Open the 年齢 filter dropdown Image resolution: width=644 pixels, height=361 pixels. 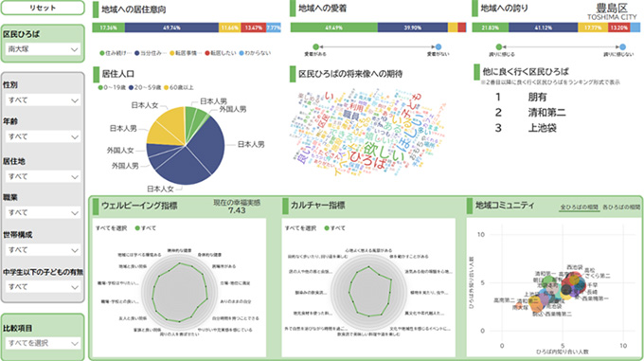(43, 136)
